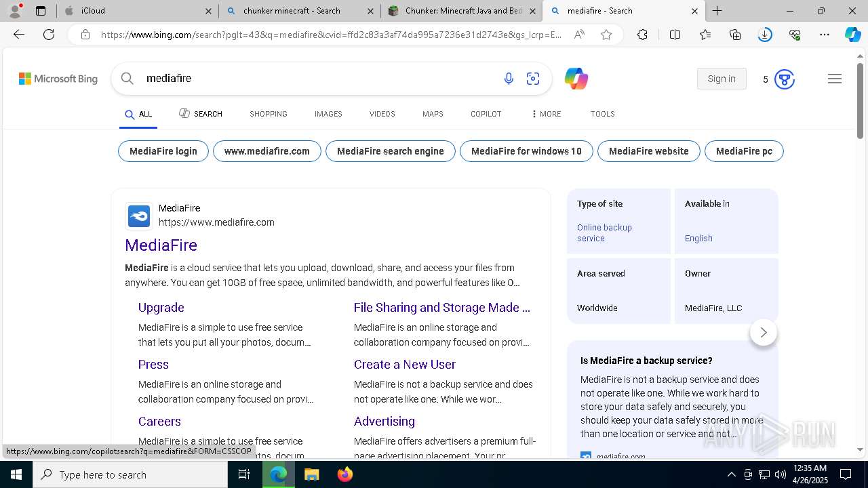Image resolution: width=868 pixels, height=488 pixels.
Task: Search using voice microphone icon
Action: (x=509, y=79)
